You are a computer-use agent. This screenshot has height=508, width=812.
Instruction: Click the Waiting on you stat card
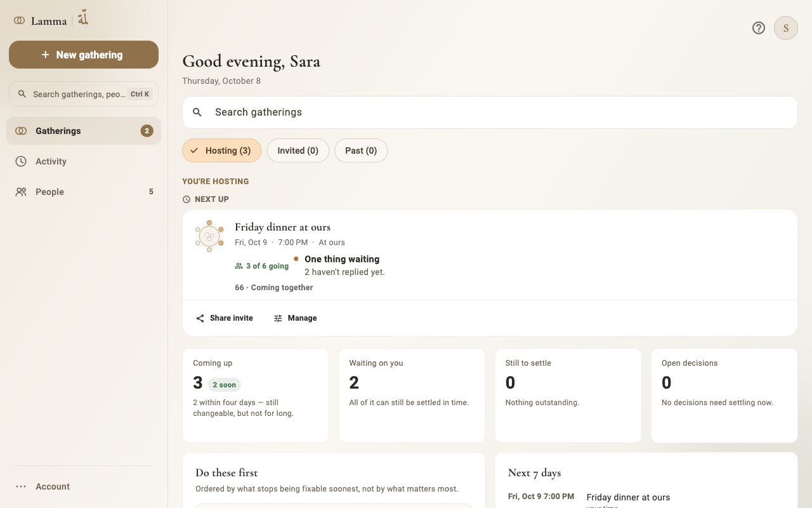(x=412, y=395)
